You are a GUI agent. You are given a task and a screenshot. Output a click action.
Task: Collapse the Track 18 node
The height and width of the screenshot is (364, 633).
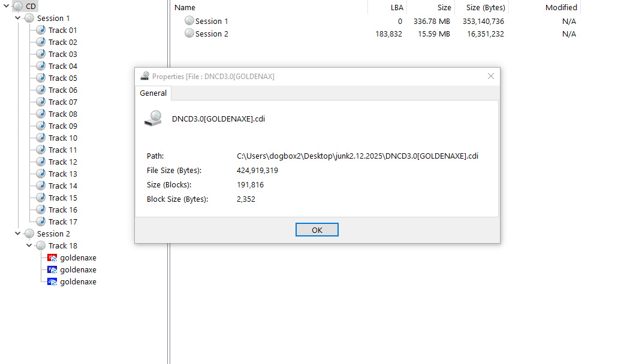29,245
